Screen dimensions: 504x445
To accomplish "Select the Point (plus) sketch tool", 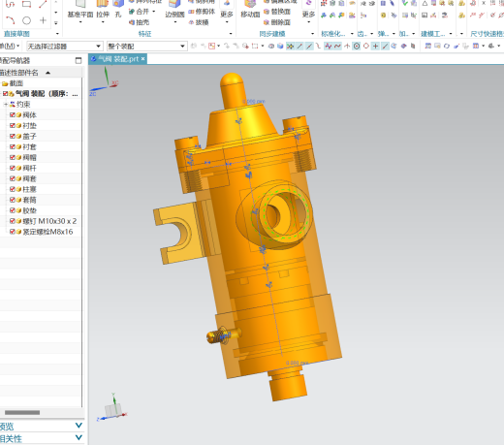I will [x=43, y=20].
